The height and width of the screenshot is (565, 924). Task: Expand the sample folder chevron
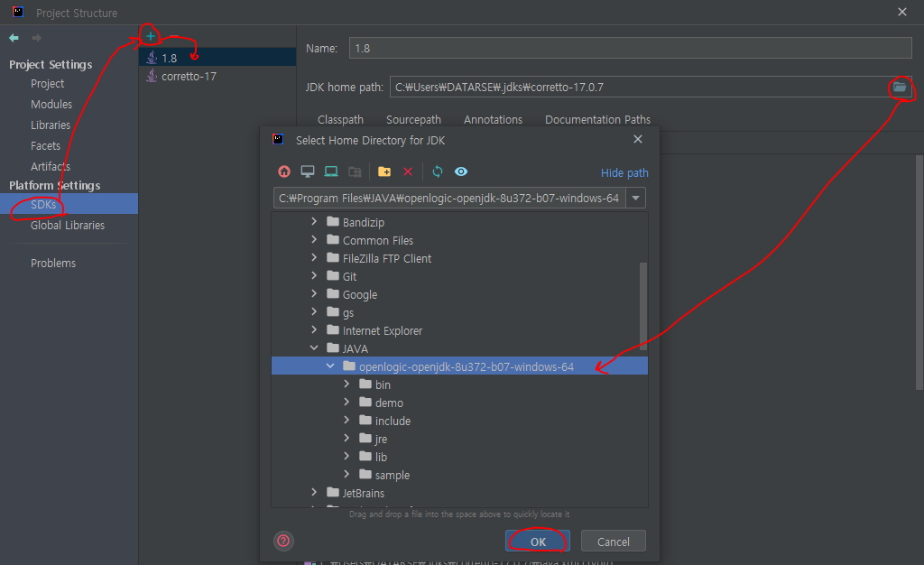pos(346,475)
